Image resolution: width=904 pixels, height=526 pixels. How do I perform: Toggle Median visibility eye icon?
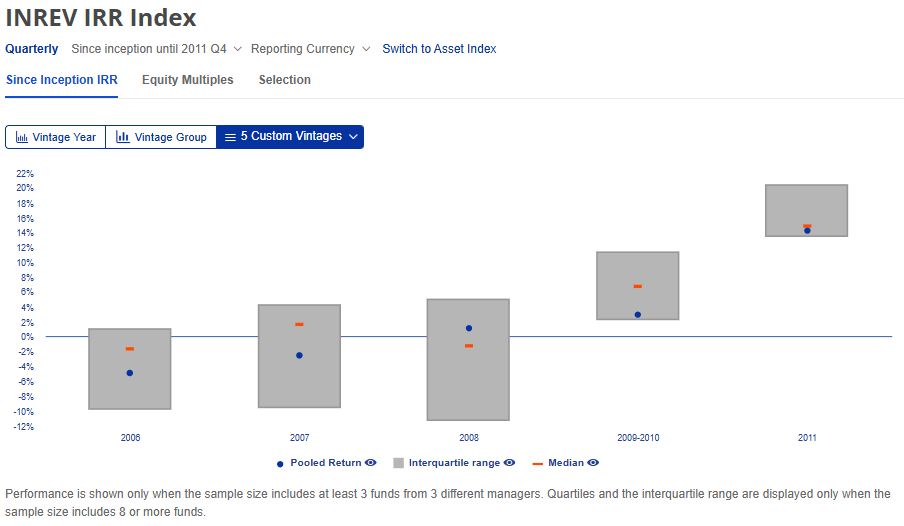tap(594, 463)
